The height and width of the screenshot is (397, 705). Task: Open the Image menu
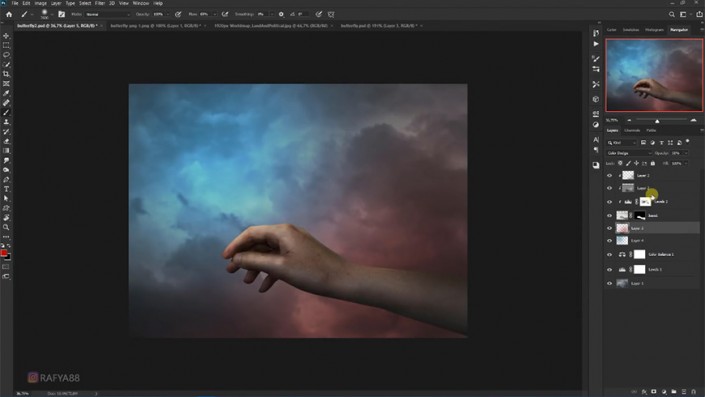coord(40,3)
